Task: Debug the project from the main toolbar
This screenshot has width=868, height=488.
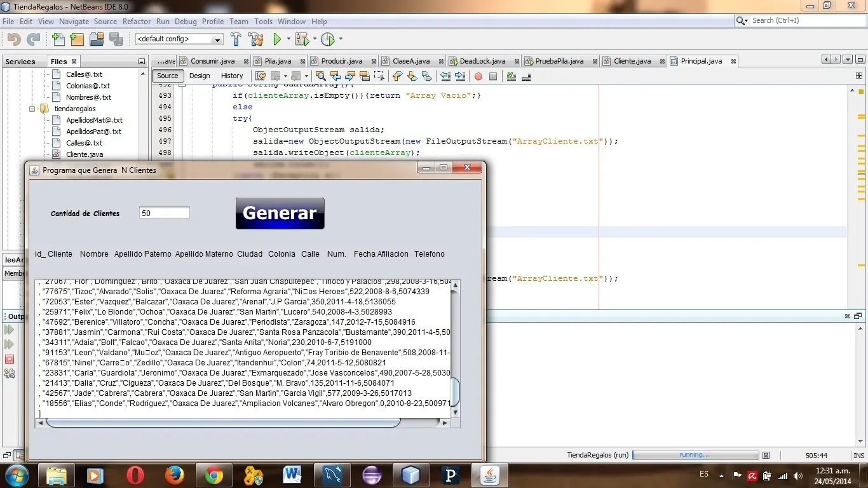Action: [301, 39]
